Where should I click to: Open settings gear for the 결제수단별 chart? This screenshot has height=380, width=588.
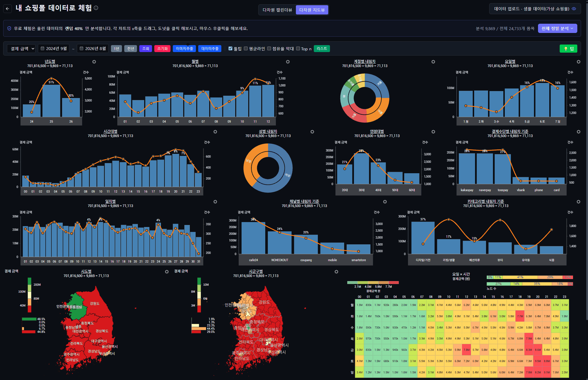[x=578, y=132]
